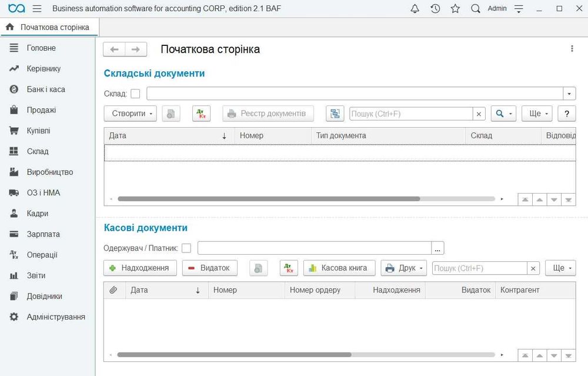Jump to first row in warehouse list
The height and width of the screenshot is (376, 588).
tap(525, 199)
